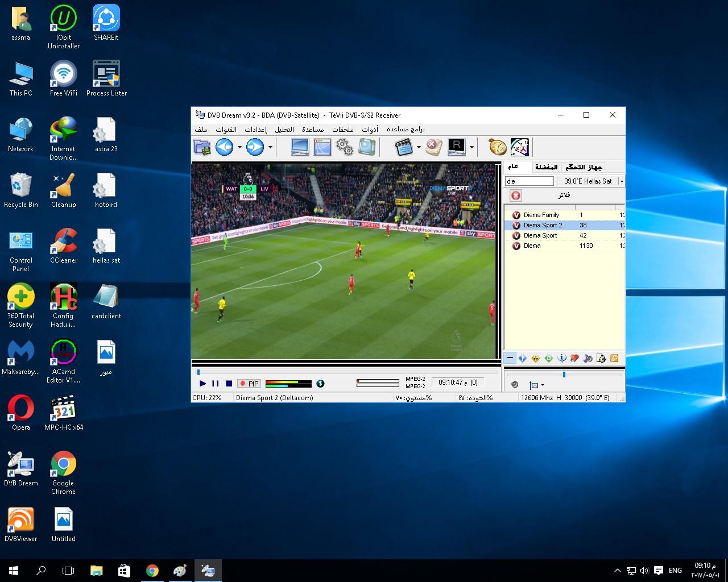Open Windows Start menu

(14, 571)
